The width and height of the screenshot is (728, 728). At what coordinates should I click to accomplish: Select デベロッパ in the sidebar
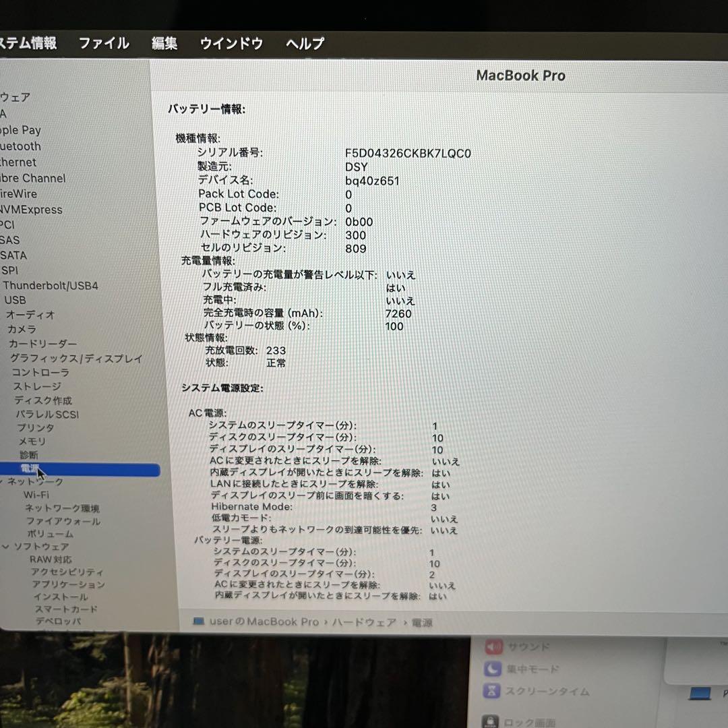click(59, 621)
